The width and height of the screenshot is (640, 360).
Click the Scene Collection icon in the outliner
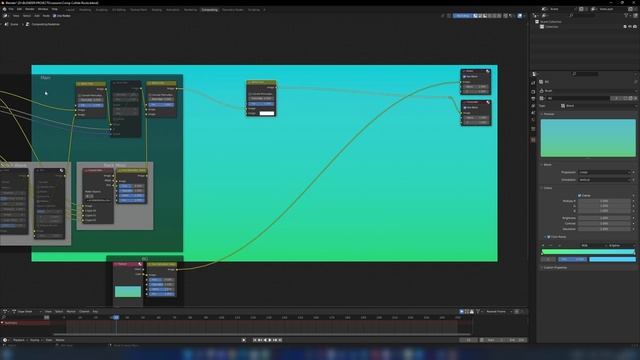(x=537, y=22)
